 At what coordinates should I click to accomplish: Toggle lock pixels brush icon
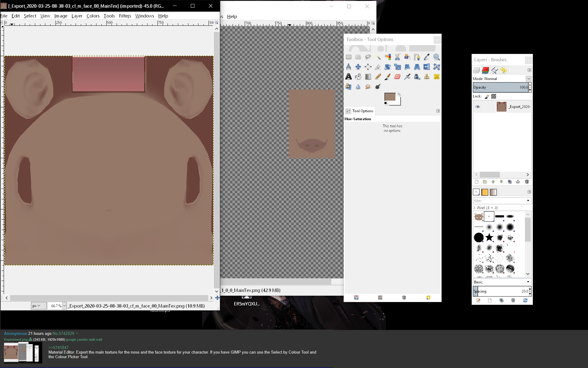(x=487, y=96)
